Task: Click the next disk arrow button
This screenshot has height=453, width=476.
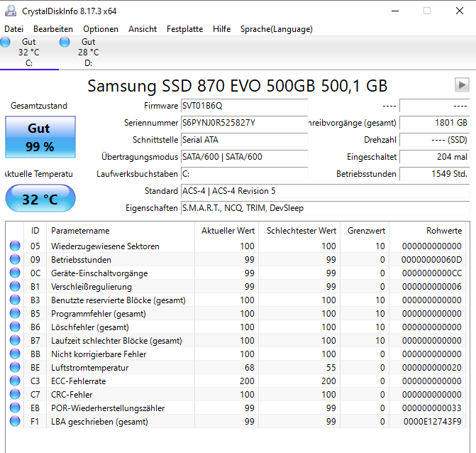Action: (x=462, y=84)
